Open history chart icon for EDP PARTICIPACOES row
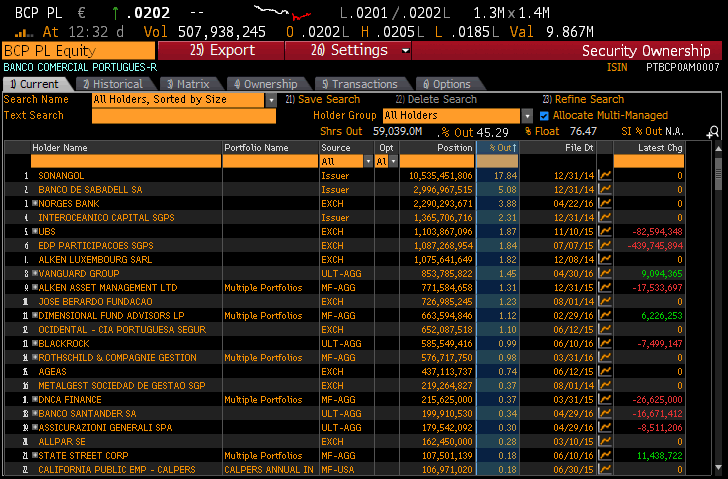Screen dimensions: 728x479 604,245
